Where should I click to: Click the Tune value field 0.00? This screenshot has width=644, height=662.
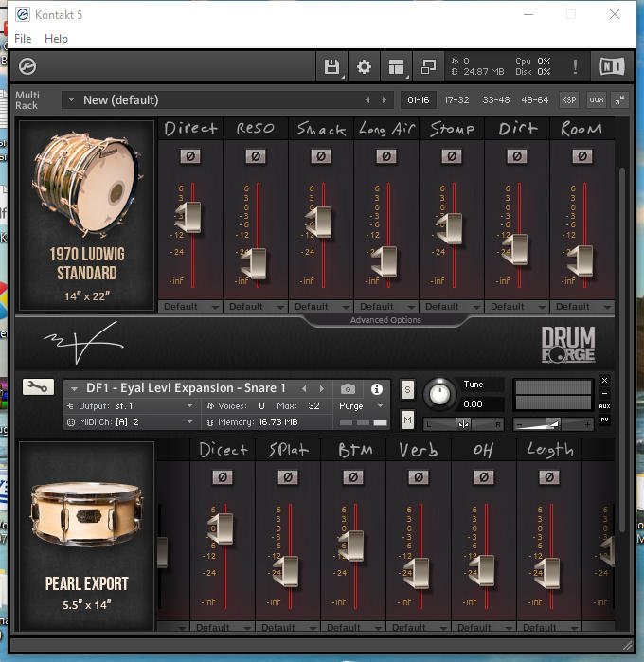(482, 404)
